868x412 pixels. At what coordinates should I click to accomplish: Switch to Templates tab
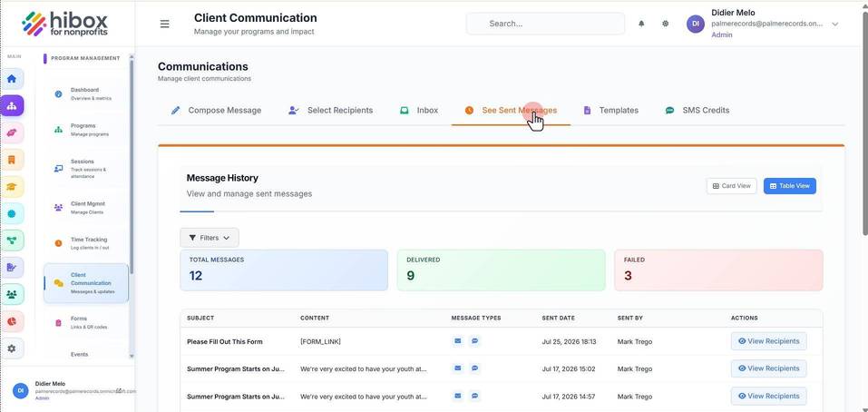[x=611, y=110]
